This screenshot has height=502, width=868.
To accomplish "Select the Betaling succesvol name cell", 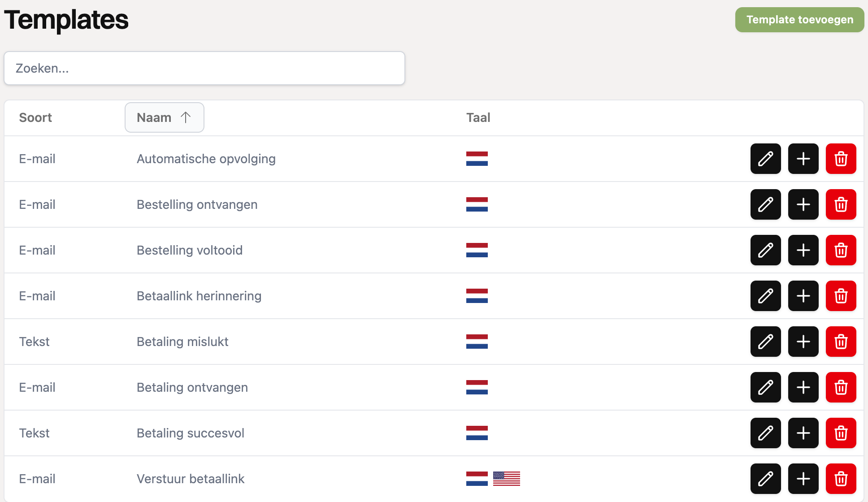I will tap(191, 433).
